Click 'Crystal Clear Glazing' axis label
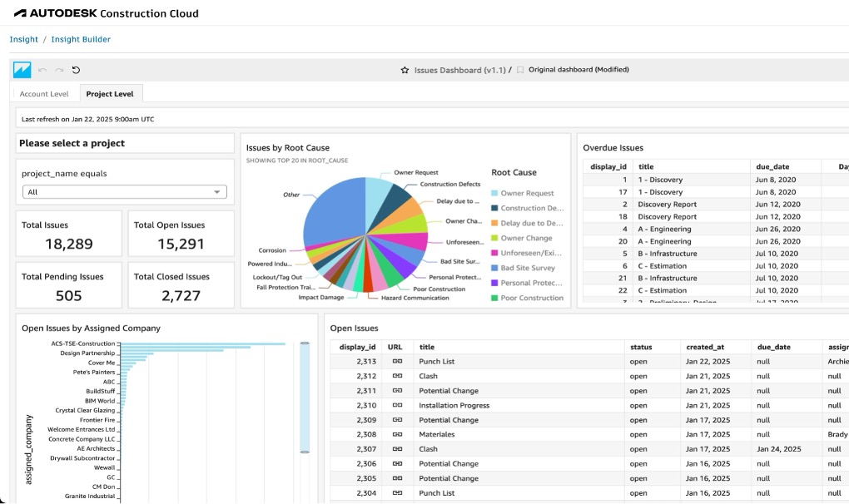 point(85,411)
